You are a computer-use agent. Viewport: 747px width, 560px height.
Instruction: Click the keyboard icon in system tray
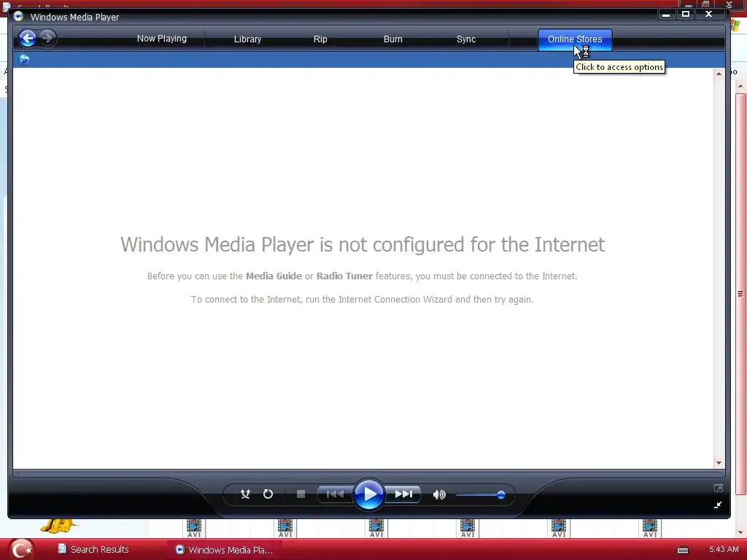683,550
